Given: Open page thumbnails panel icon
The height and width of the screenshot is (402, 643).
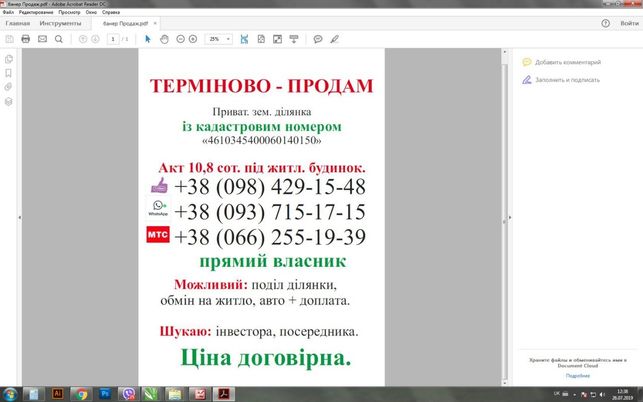Looking at the screenshot, I should coord(9,59).
